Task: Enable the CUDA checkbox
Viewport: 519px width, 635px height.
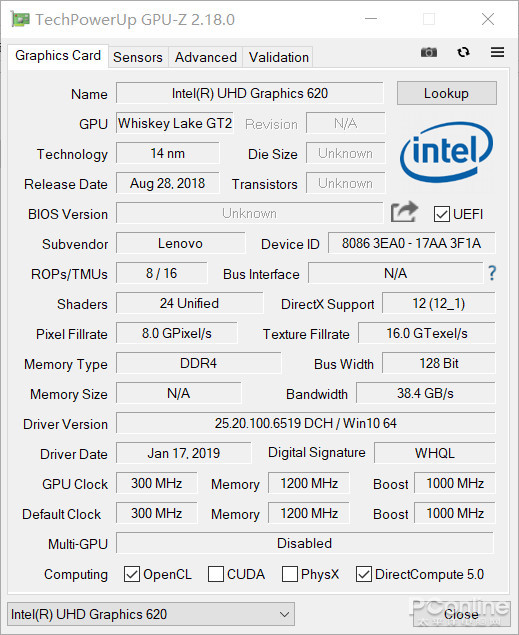Action: tap(216, 574)
